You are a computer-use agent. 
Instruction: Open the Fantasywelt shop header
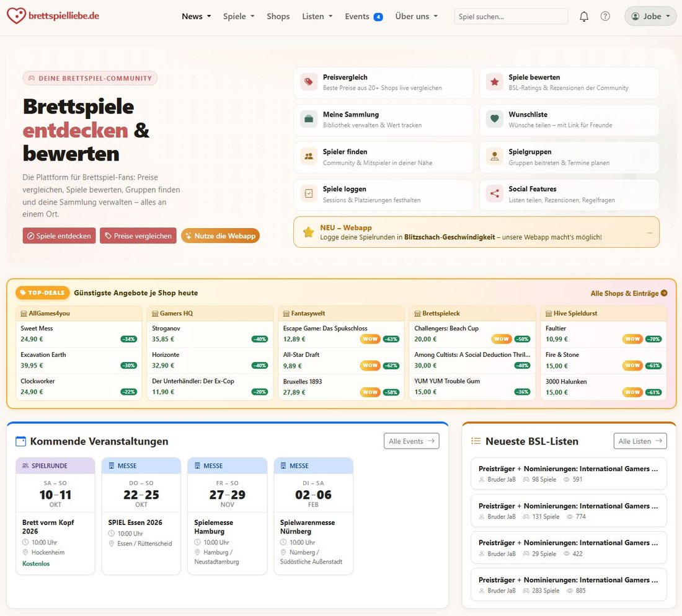pos(341,314)
